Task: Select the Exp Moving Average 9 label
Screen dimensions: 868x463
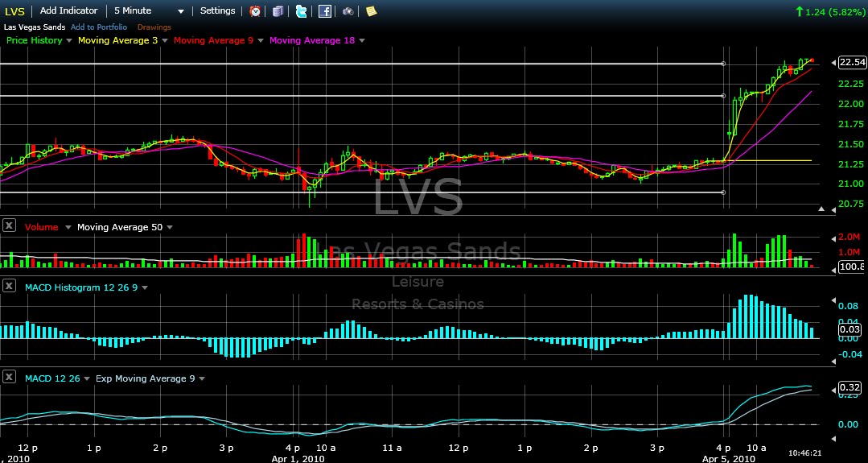Action: [145, 378]
